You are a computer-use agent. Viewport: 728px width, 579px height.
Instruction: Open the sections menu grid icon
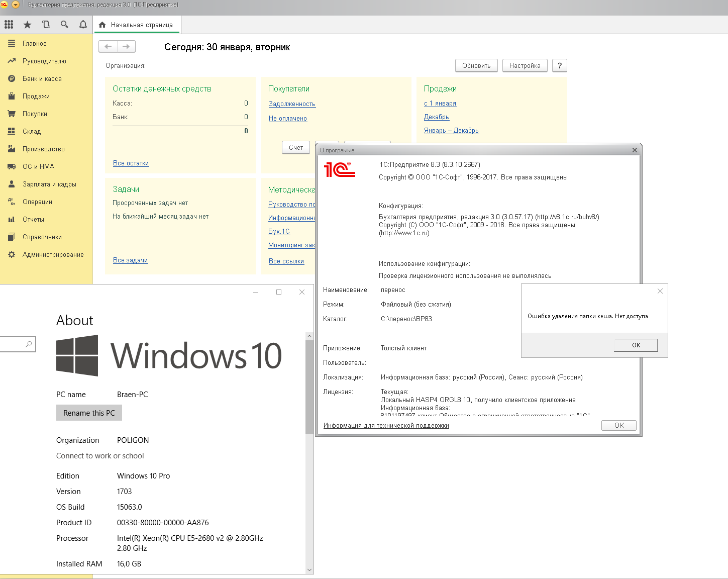(x=9, y=24)
